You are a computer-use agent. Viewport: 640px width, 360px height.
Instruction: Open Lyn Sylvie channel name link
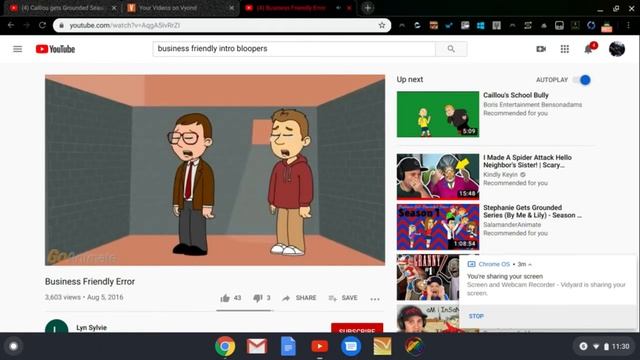tap(91, 327)
